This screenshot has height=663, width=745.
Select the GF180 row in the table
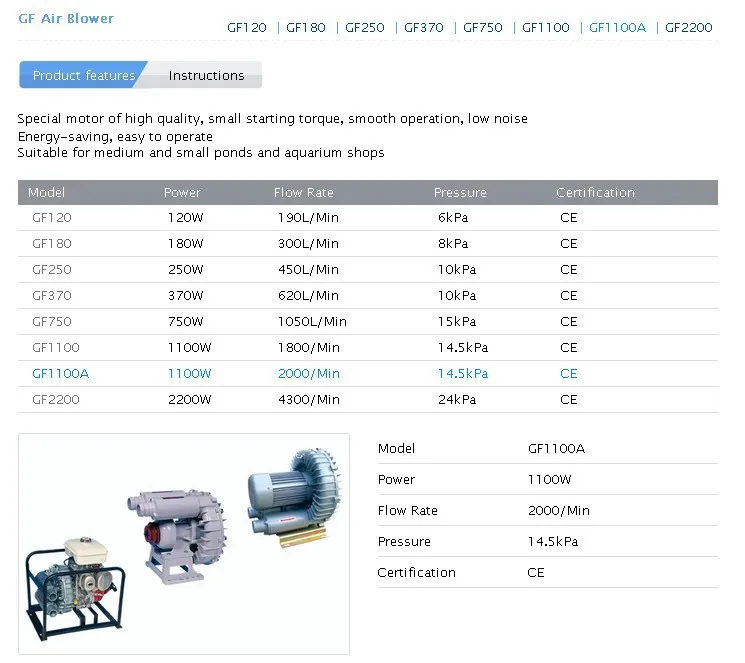pyautogui.click(x=368, y=244)
